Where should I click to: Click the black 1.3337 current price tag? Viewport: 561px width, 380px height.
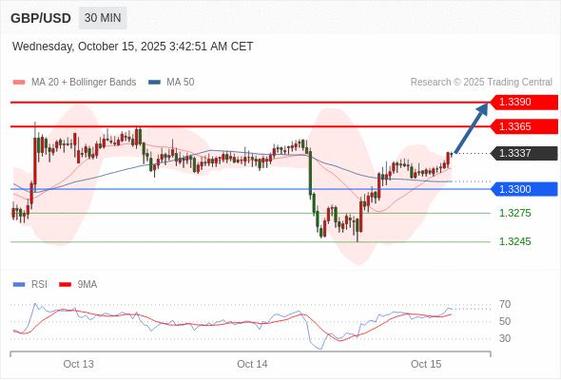(x=524, y=154)
